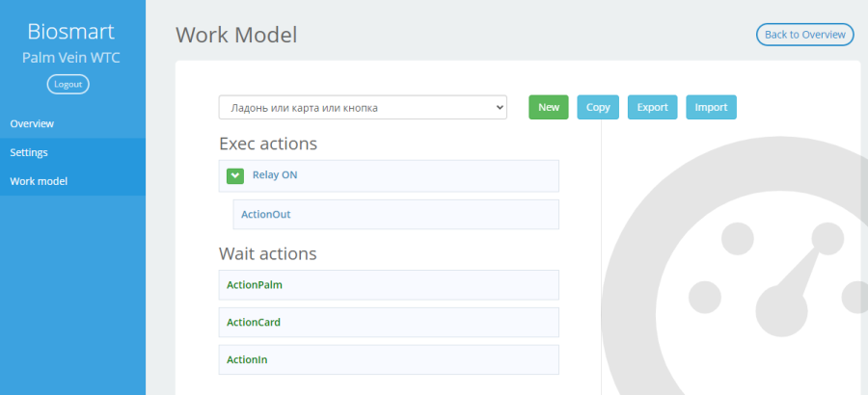Open the Overview sidebar item
Image resolution: width=868 pixels, height=395 pixels.
pos(72,124)
